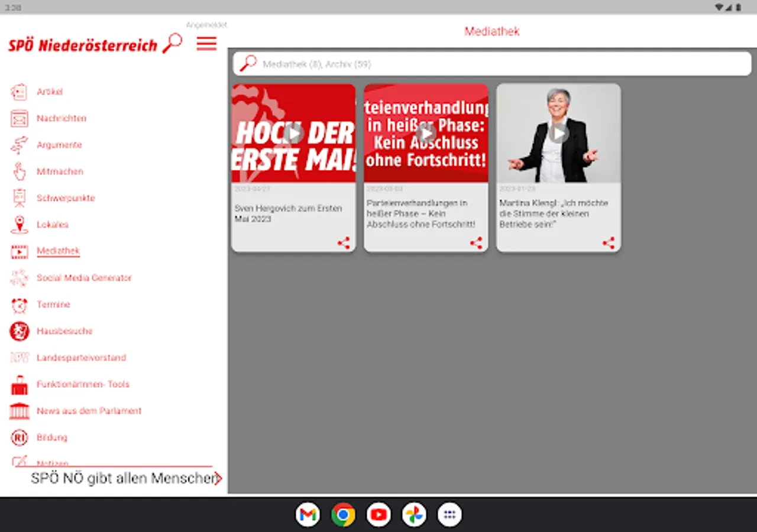Tap the search magnifier beside SPÖ Niederösterreich logo
757x532 pixels.
(172, 43)
